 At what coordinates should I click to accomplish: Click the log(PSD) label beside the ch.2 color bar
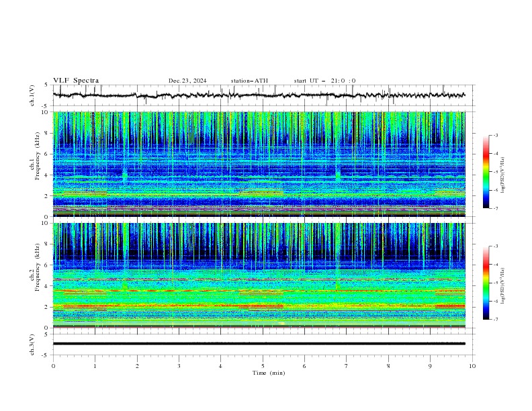(502, 286)
